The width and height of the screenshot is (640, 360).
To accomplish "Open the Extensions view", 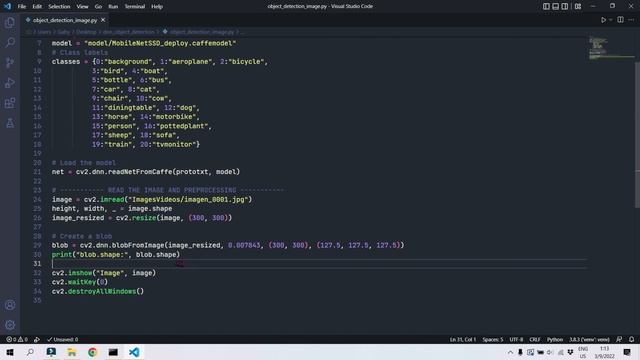I will click(10, 102).
